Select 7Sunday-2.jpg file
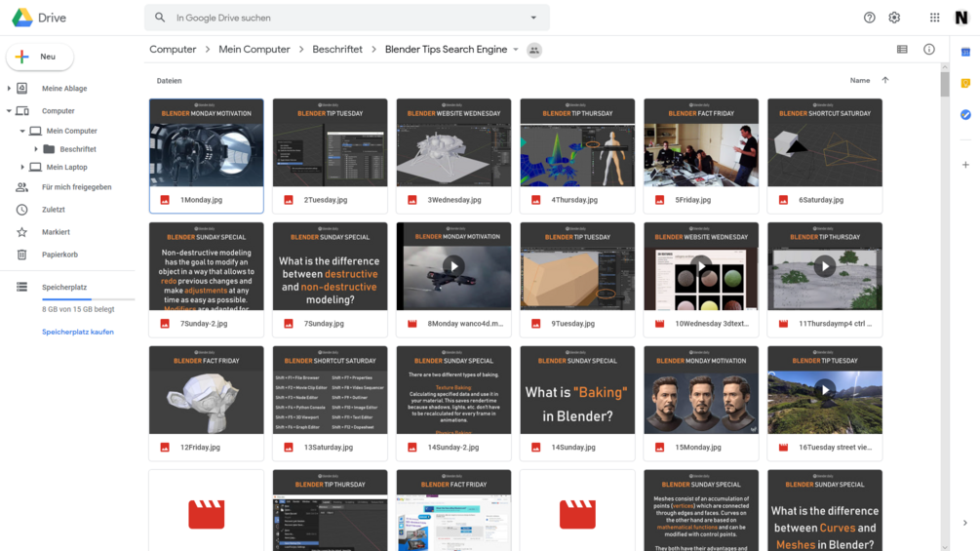The image size is (980, 551). [207, 280]
